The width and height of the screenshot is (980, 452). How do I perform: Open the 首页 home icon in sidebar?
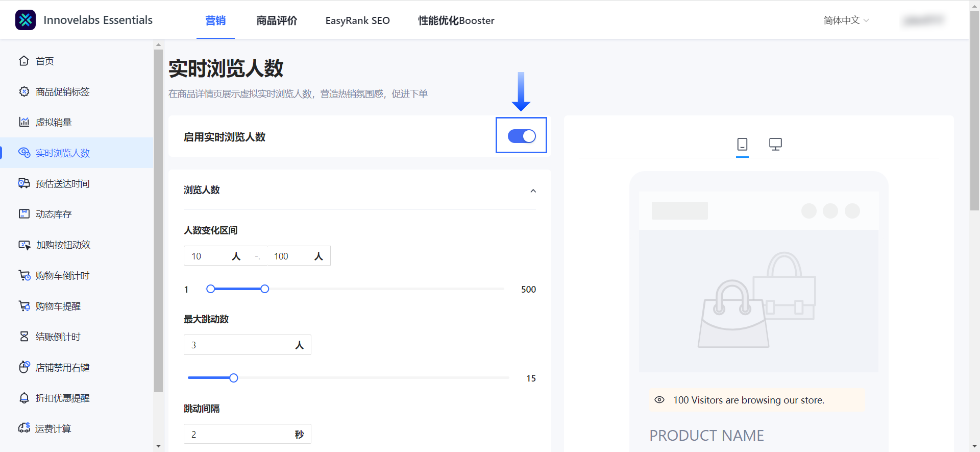point(24,61)
